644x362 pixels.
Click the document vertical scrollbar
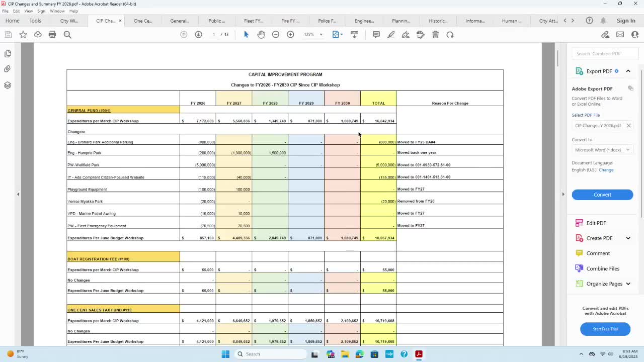click(x=557, y=58)
